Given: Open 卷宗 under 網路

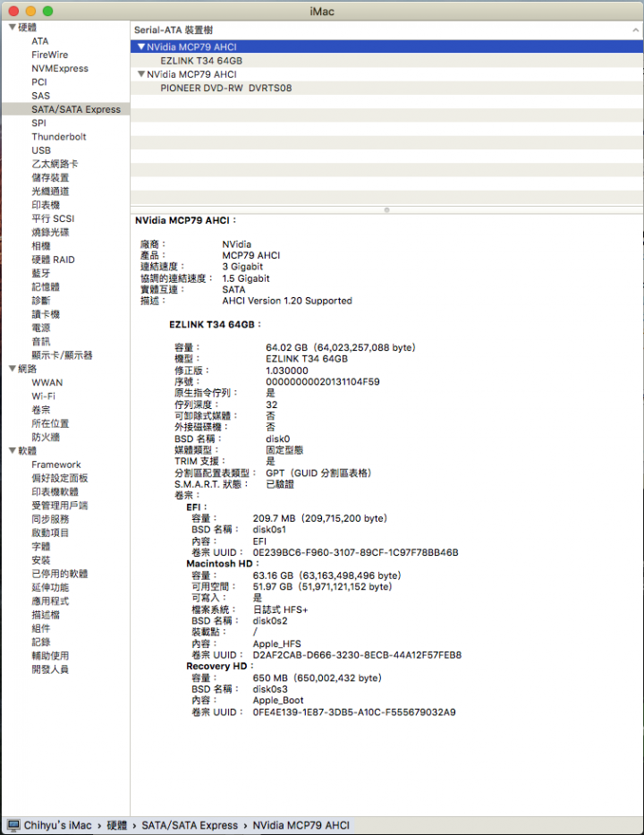Looking at the screenshot, I should [41, 410].
